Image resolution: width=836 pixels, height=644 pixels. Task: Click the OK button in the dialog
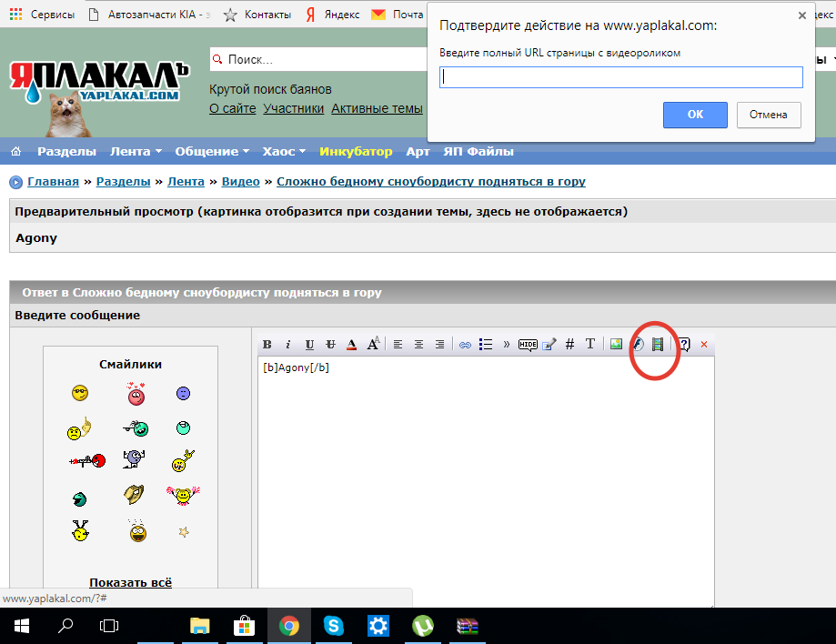click(695, 115)
